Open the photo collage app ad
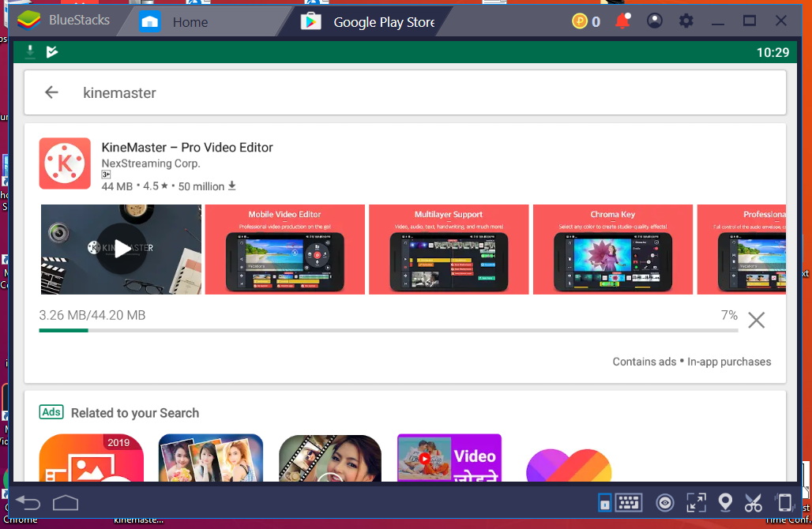 click(211, 458)
